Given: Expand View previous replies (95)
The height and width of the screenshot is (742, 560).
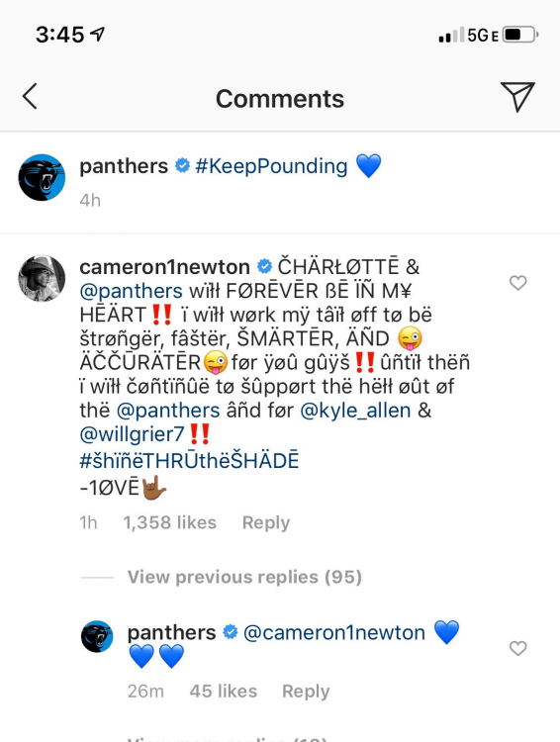Looking at the screenshot, I should 244,577.
